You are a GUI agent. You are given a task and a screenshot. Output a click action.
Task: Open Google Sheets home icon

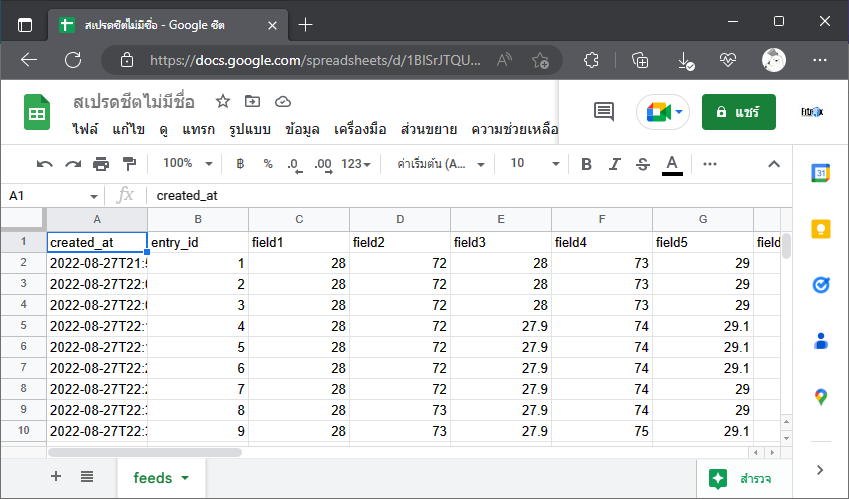coord(37,112)
